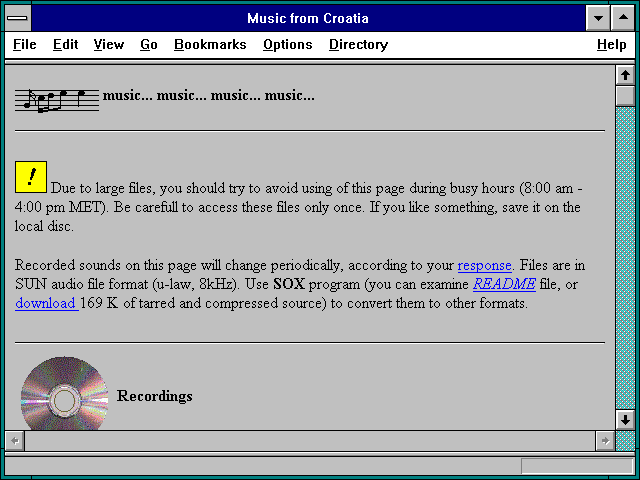The image size is (640, 480).
Task: Click the music... music... heading text
Action: pos(209,96)
